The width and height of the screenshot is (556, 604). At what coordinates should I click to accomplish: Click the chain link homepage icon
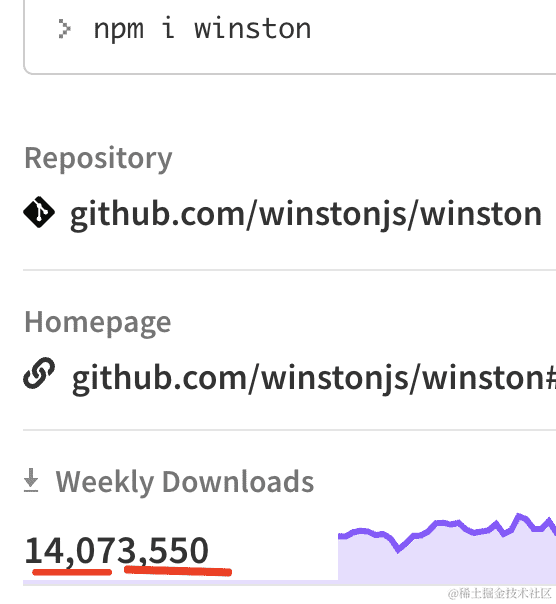point(39,373)
